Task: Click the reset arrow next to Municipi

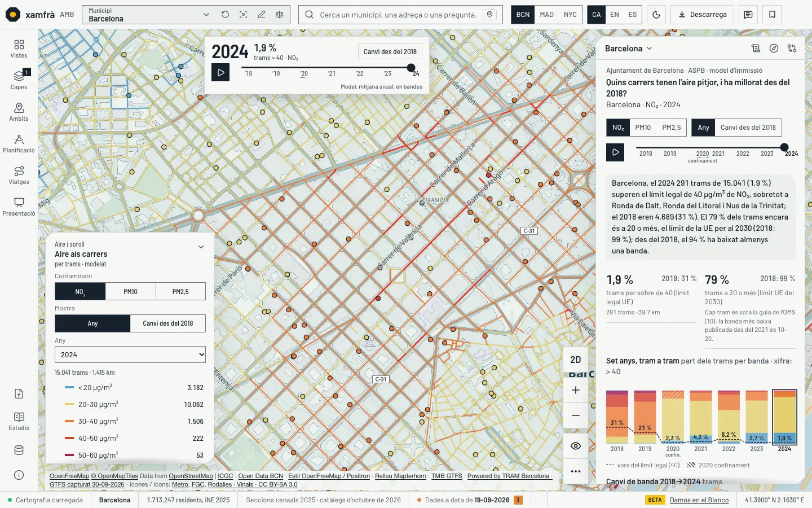Action: [x=225, y=15]
